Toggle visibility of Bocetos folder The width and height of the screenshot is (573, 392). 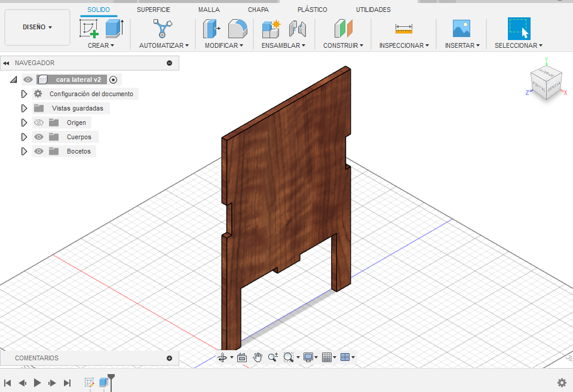[x=39, y=151]
